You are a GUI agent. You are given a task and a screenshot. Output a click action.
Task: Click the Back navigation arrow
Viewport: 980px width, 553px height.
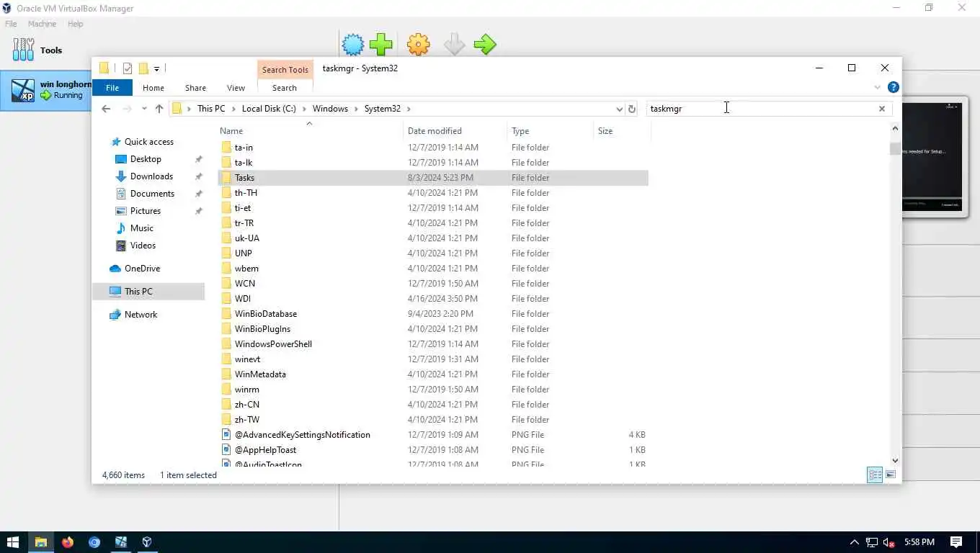[106, 109]
